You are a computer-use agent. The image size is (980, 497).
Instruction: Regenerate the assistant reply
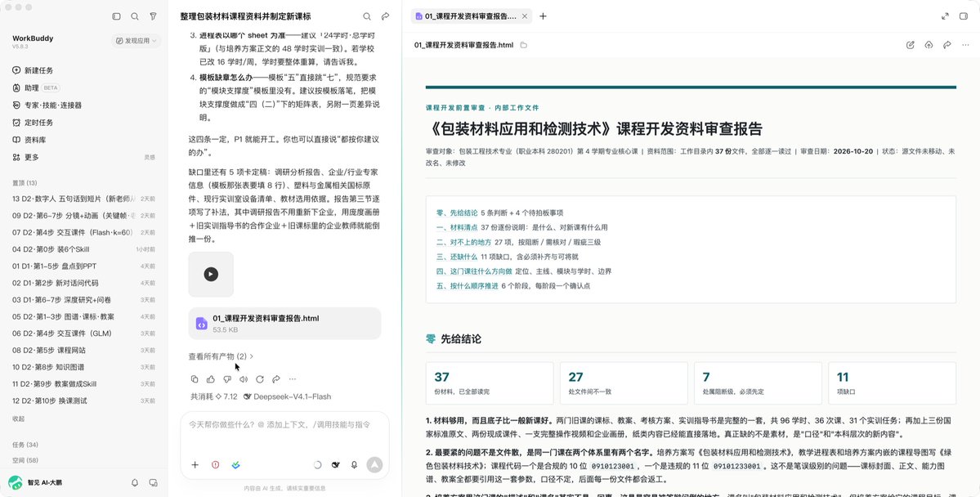coord(259,378)
